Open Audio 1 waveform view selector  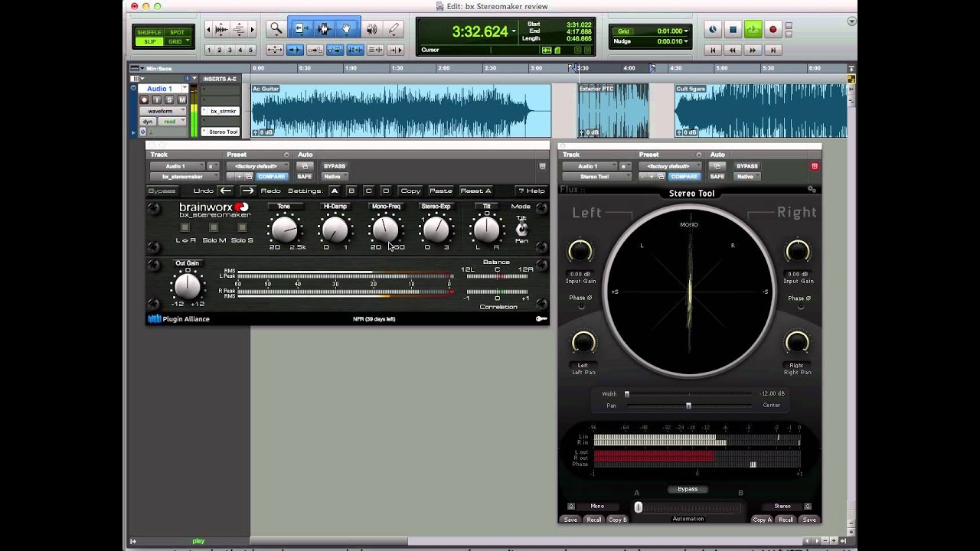point(163,111)
